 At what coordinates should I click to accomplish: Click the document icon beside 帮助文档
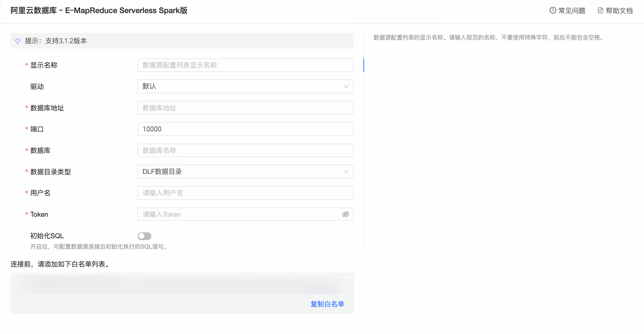pos(599,11)
